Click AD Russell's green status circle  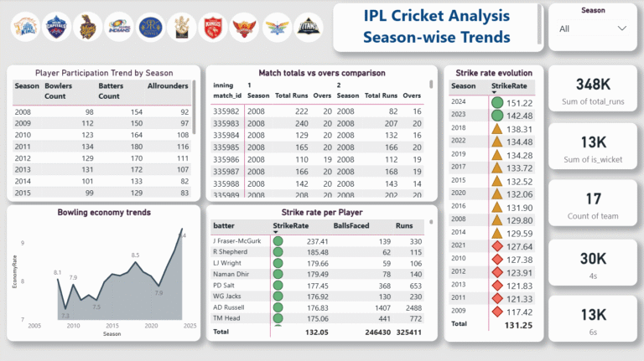pos(278,307)
